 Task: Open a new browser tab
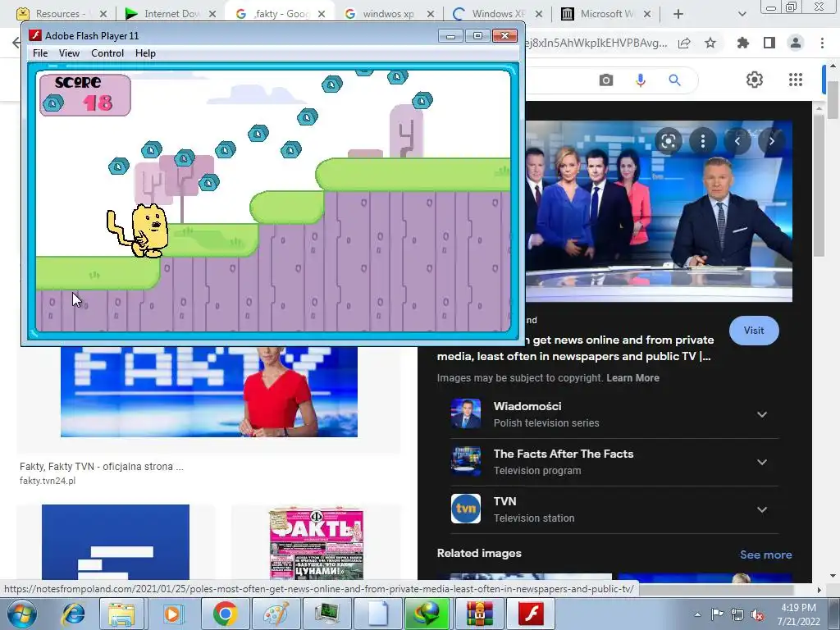coord(678,14)
